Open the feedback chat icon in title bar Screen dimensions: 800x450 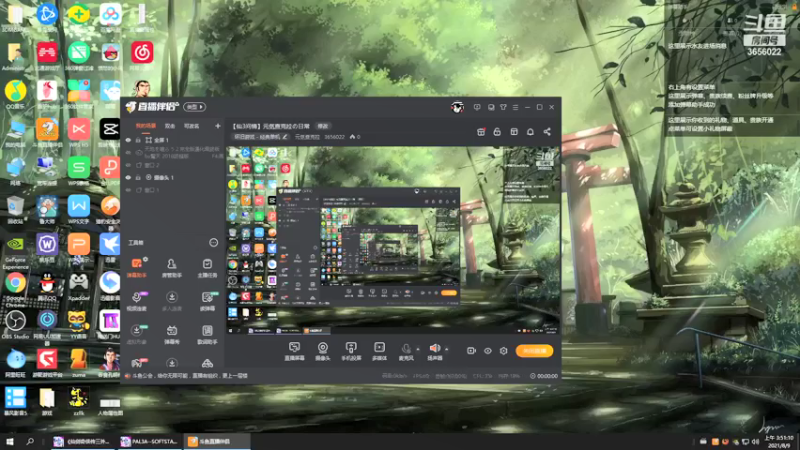[477, 107]
